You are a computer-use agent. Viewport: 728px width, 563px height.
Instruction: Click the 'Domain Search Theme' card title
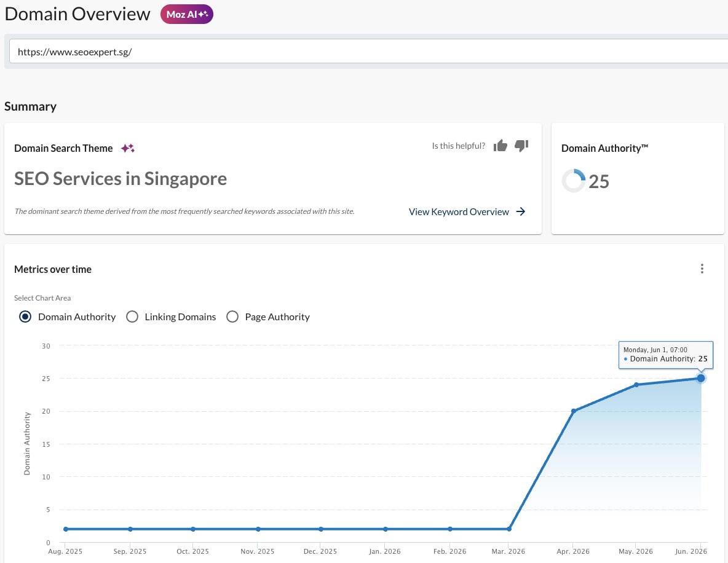click(x=63, y=148)
